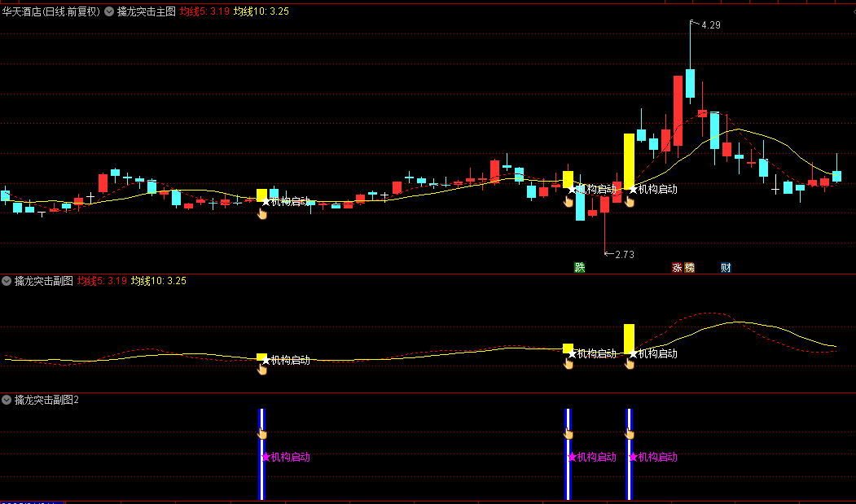Click middle ★机构启动 label in 摇龙突击副图 panel
The width and height of the screenshot is (856, 504).
point(592,354)
